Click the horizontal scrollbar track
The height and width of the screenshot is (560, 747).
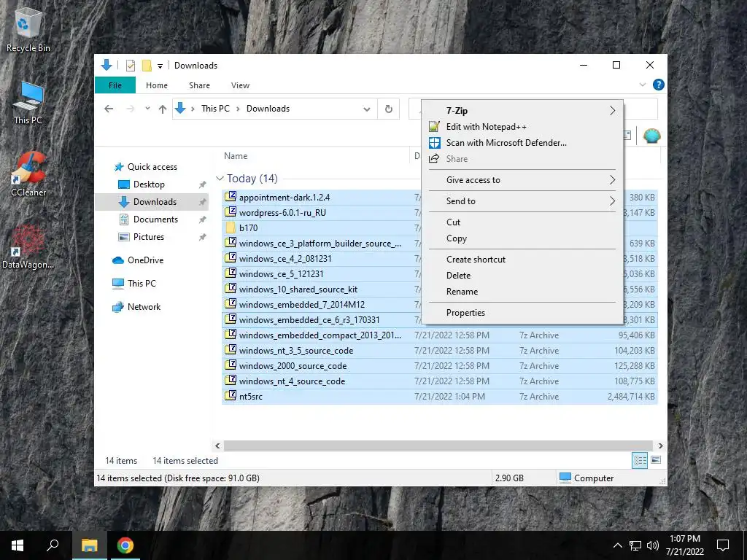(x=438, y=446)
